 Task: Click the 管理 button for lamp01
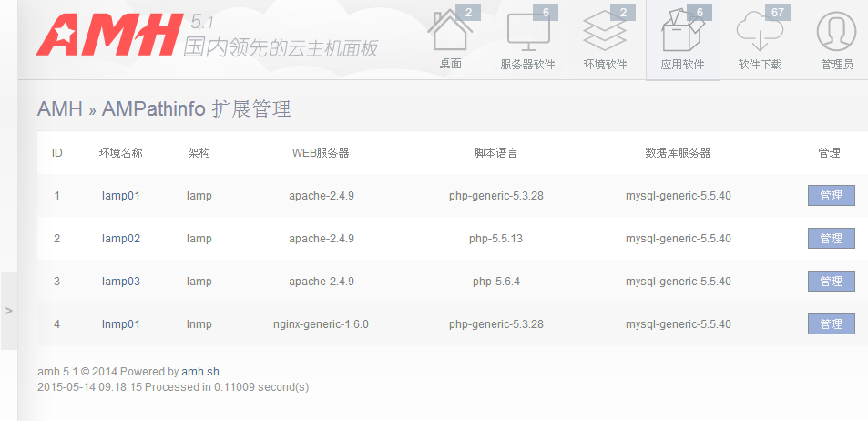click(831, 196)
